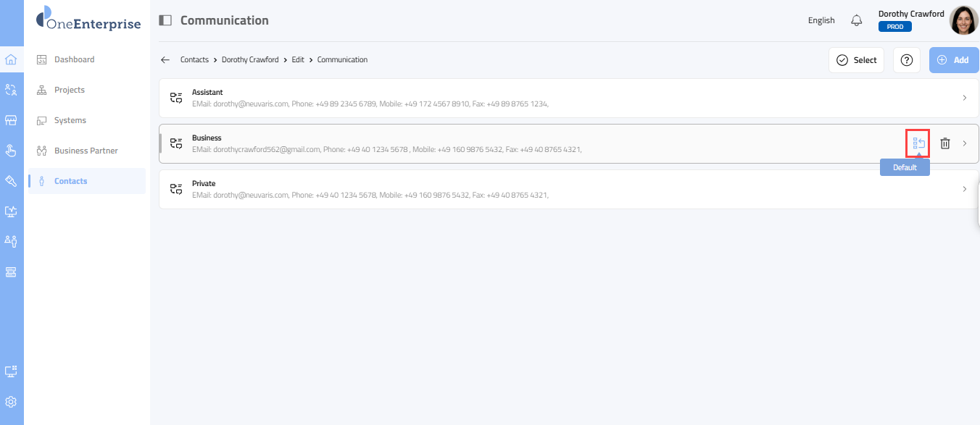The width and height of the screenshot is (980, 425).
Task: Click the Add button
Action: pyautogui.click(x=953, y=60)
